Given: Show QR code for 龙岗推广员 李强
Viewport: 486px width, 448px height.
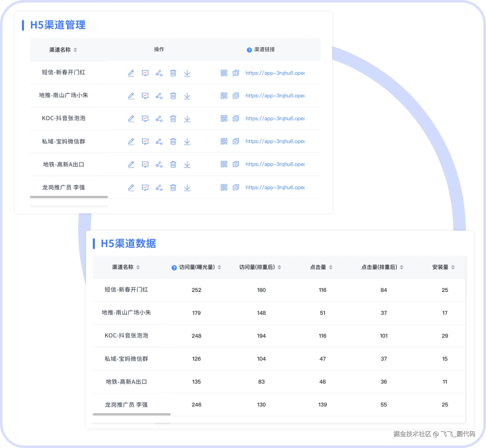Looking at the screenshot, I should point(224,188).
